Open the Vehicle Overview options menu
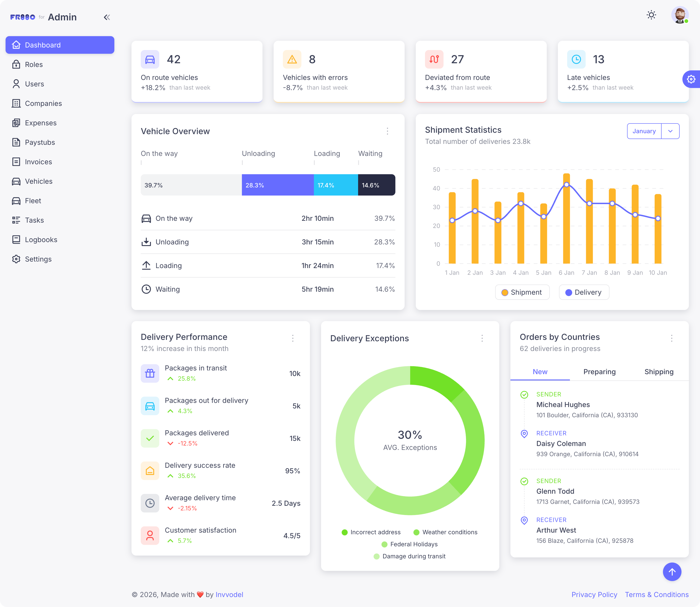700x607 pixels. click(x=387, y=131)
